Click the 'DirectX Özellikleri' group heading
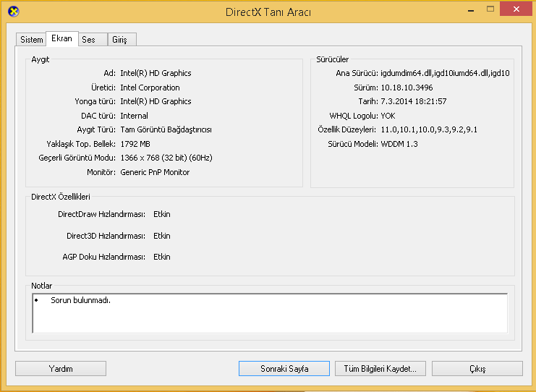The height and width of the screenshot is (392, 536). point(61,197)
